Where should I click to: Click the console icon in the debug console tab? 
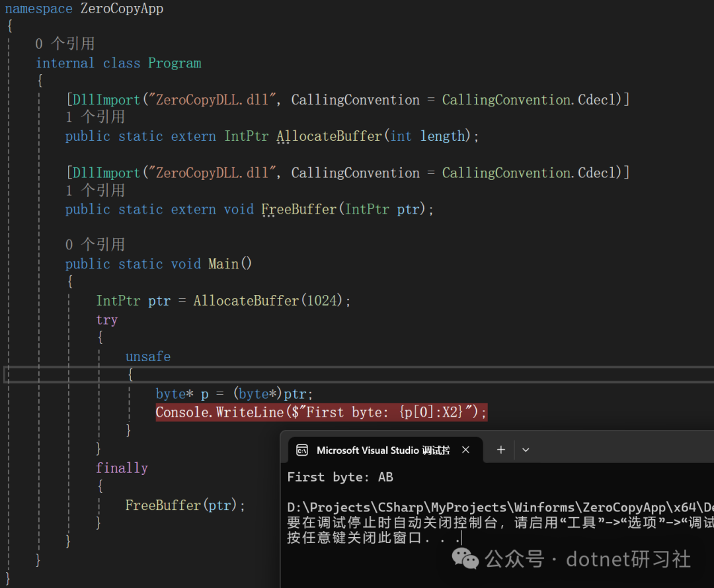tap(302, 450)
